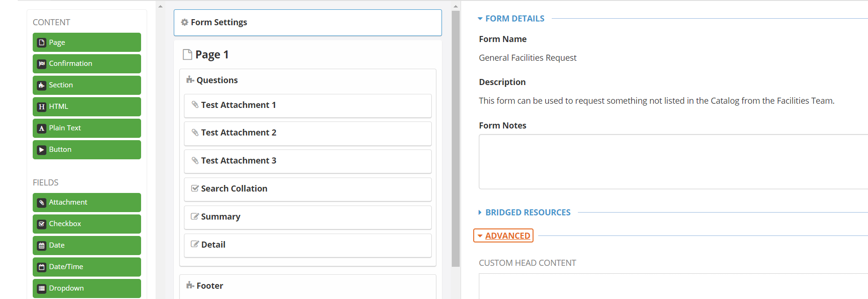This screenshot has width=868, height=299.
Task: Click paperclip icon of Test Attachment 2
Action: pyautogui.click(x=195, y=133)
